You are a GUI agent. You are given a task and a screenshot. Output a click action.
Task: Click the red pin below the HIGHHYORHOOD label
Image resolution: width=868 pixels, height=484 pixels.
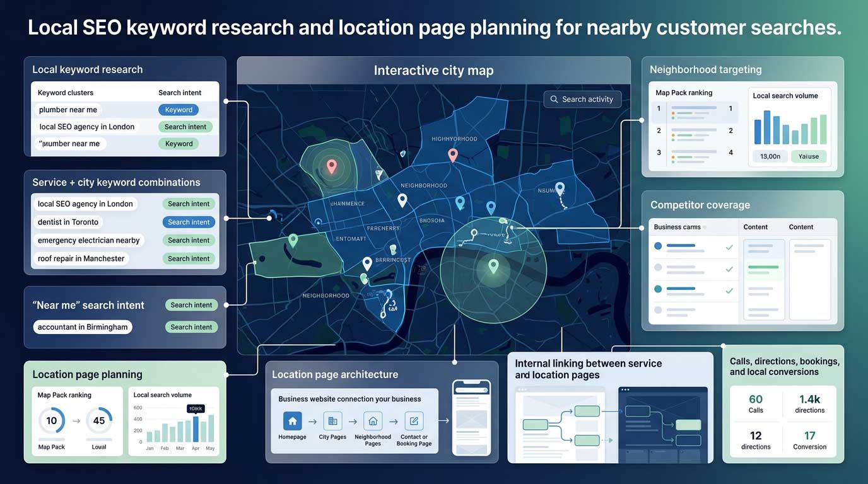click(x=452, y=155)
